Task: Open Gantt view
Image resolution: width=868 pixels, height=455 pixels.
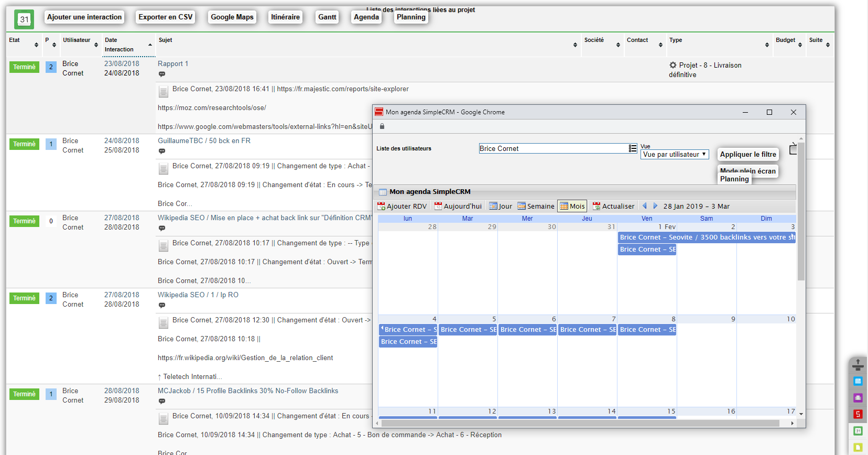Action: click(x=328, y=17)
